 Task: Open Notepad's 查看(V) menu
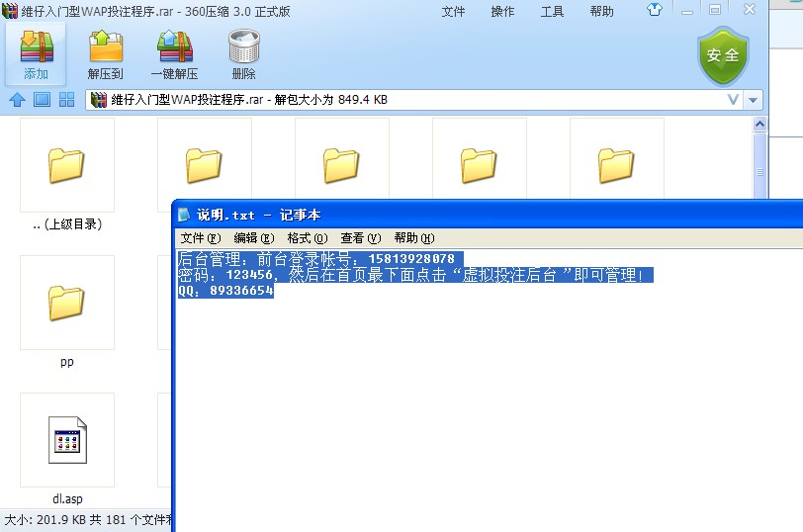pos(361,238)
